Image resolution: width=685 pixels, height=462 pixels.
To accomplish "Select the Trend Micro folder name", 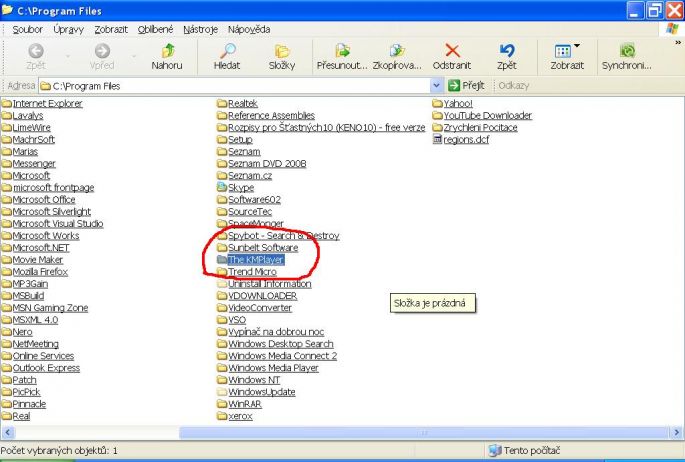I will tap(252, 272).
